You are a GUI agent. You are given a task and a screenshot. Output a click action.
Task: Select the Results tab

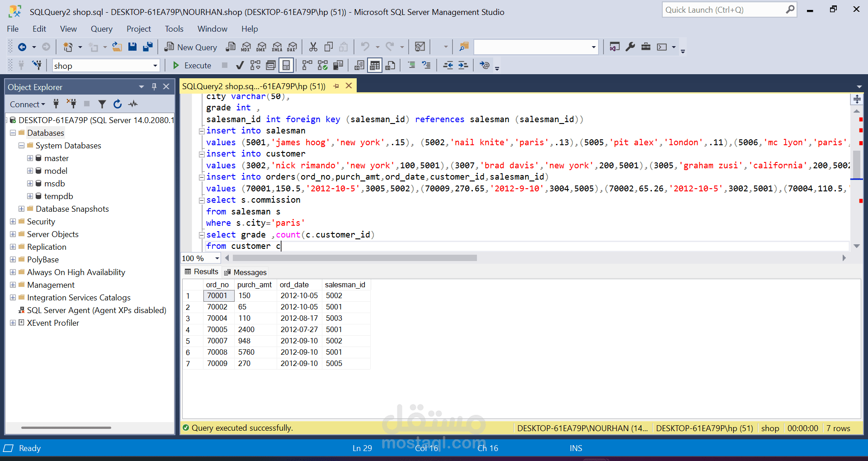click(x=202, y=272)
